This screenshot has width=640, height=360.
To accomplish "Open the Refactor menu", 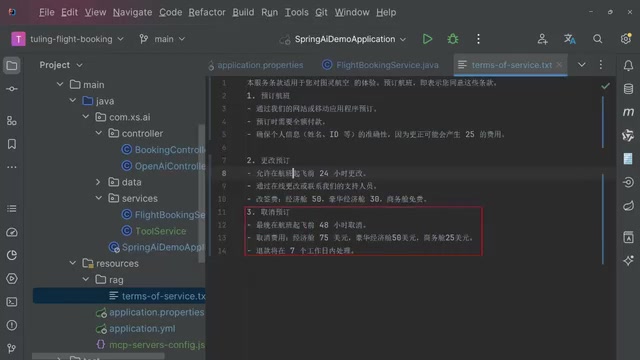I will tap(207, 13).
